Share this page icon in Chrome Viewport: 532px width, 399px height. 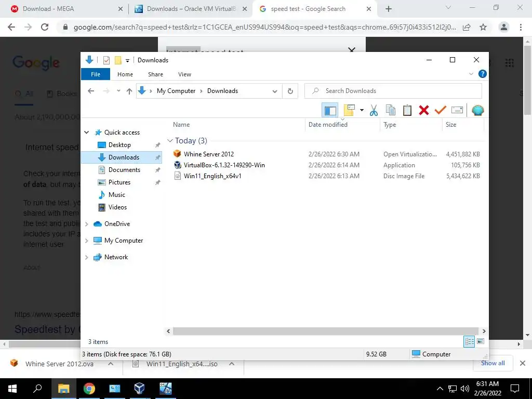[467, 27]
